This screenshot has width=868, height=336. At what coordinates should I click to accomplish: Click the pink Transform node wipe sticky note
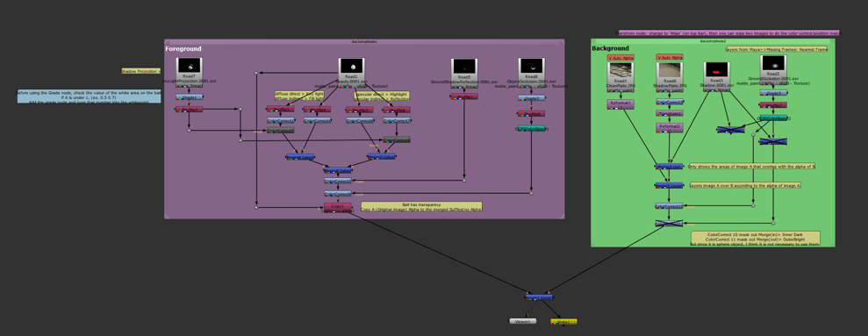(x=728, y=33)
